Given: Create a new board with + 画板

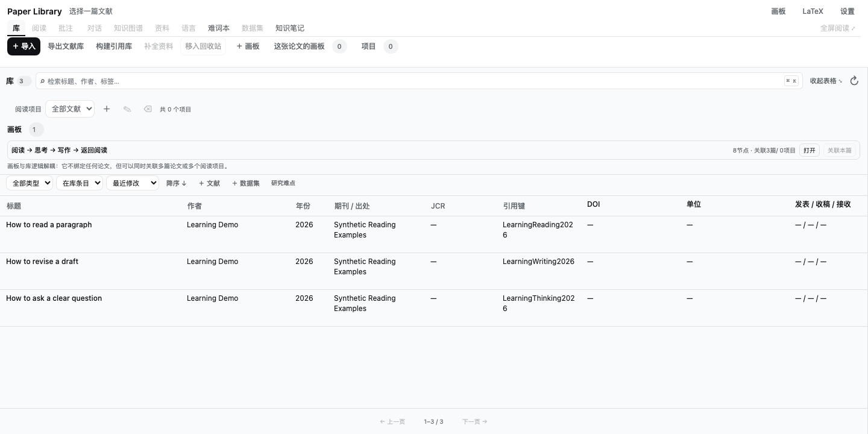Looking at the screenshot, I should point(248,46).
